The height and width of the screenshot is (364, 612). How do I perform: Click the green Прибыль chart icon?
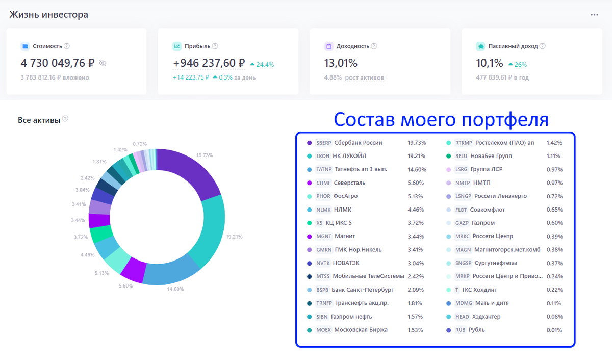177,46
